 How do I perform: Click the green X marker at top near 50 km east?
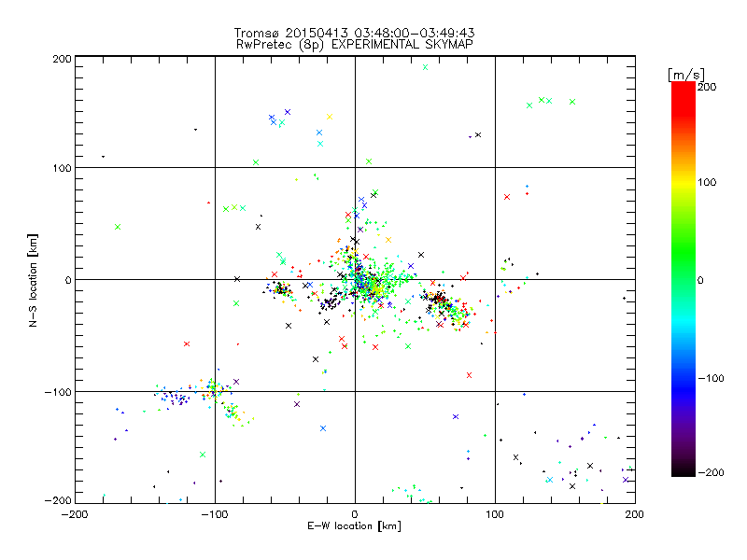coord(426,67)
